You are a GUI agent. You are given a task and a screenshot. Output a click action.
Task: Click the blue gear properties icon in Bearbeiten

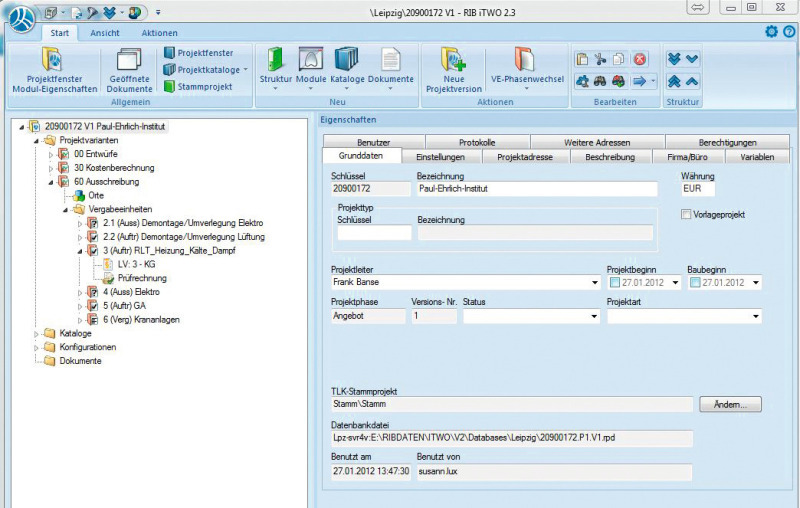[x=582, y=81]
